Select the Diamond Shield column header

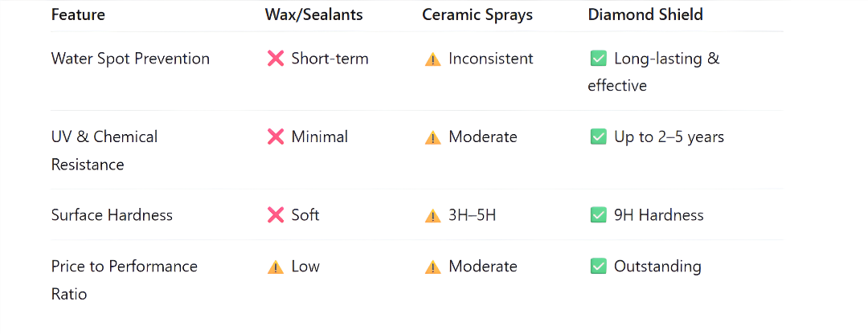pos(645,15)
